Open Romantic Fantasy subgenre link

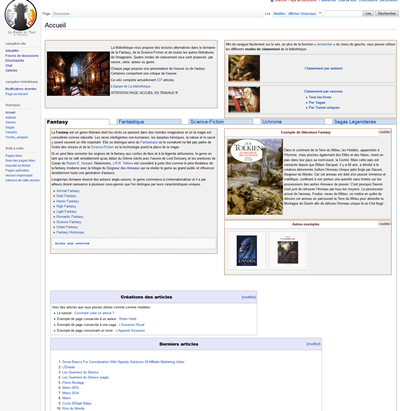(70, 217)
